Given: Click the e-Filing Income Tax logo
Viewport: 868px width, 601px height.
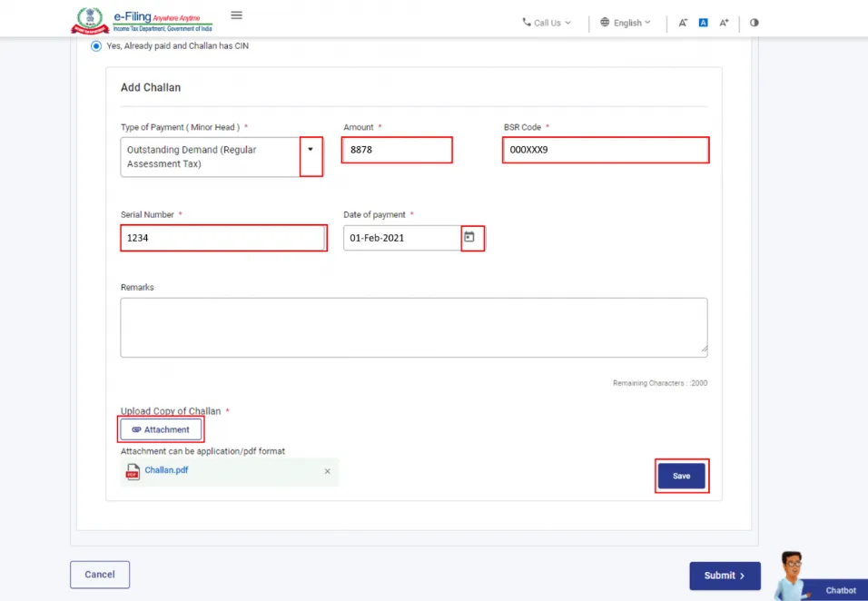Looking at the screenshot, I should click(142, 21).
